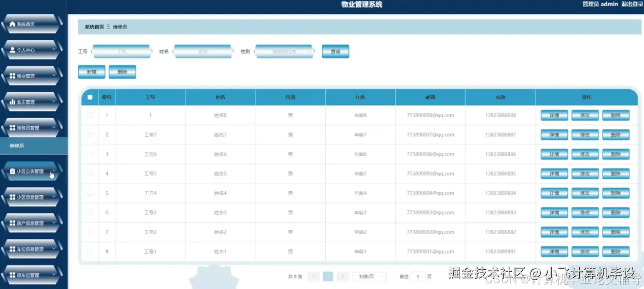644x289 pixels.
Task: Click the home icon beside 系统首页
Action: tap(12, 24)
